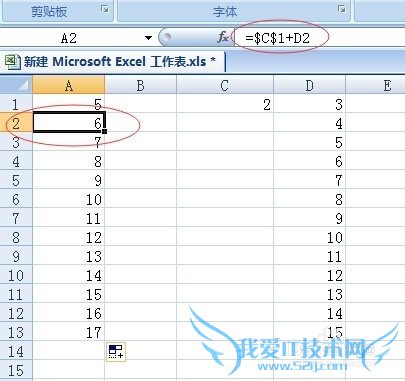Click cell D5 containing 7

pyautogui.click(x=309, y=179)
